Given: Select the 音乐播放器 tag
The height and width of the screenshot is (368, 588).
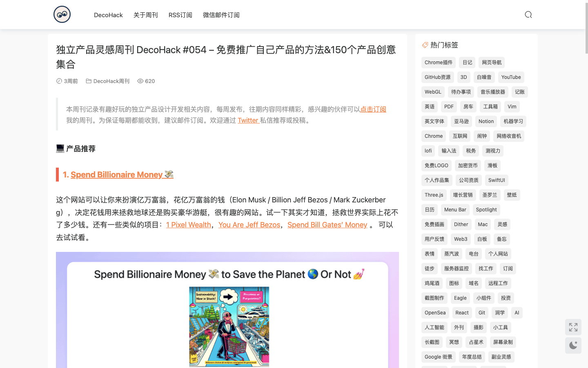Looking at the screenshot, I should coord(493,92).
